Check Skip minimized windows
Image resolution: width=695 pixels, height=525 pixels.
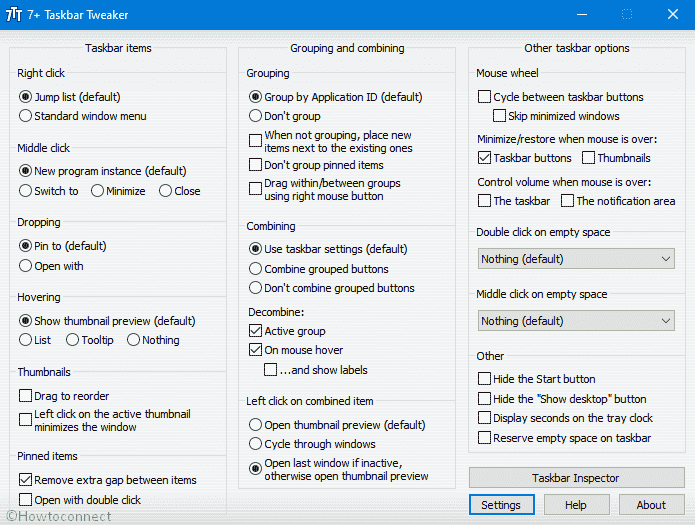[x=500, y=116]
